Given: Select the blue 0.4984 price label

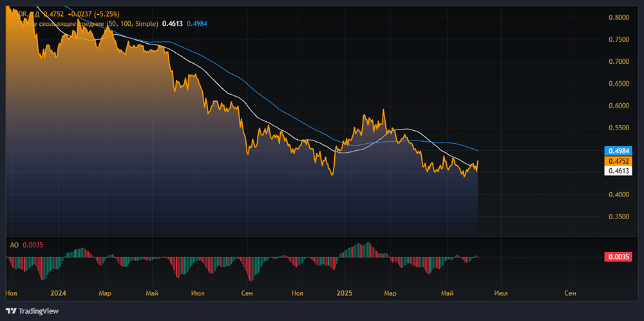Looking at the screenshot, I should click(618, 150).
